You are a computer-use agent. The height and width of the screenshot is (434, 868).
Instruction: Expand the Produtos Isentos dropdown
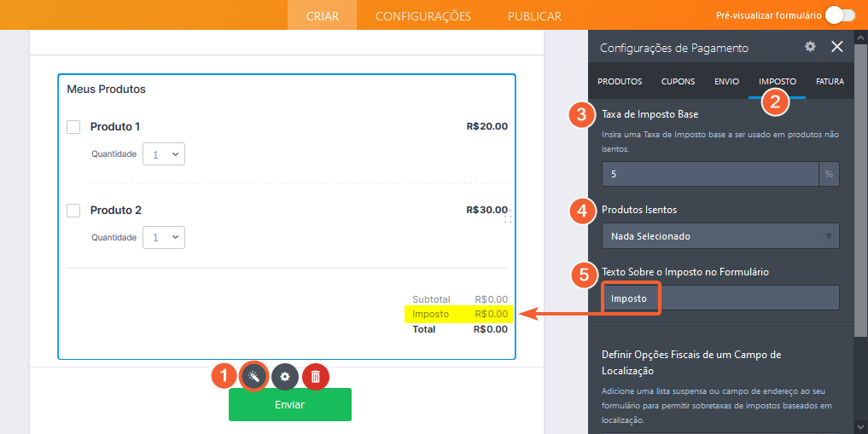tap(719, 236)
